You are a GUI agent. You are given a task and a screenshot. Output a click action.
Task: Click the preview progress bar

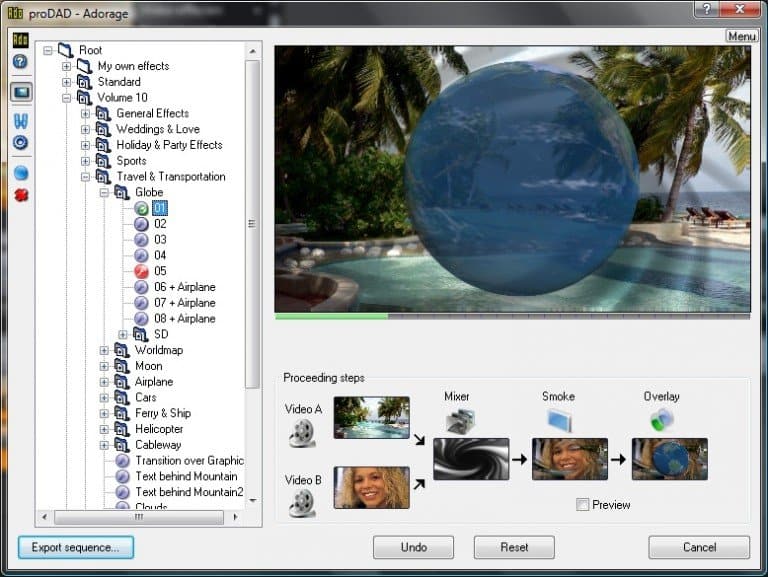pyautogui.click(x=512, y=317)
